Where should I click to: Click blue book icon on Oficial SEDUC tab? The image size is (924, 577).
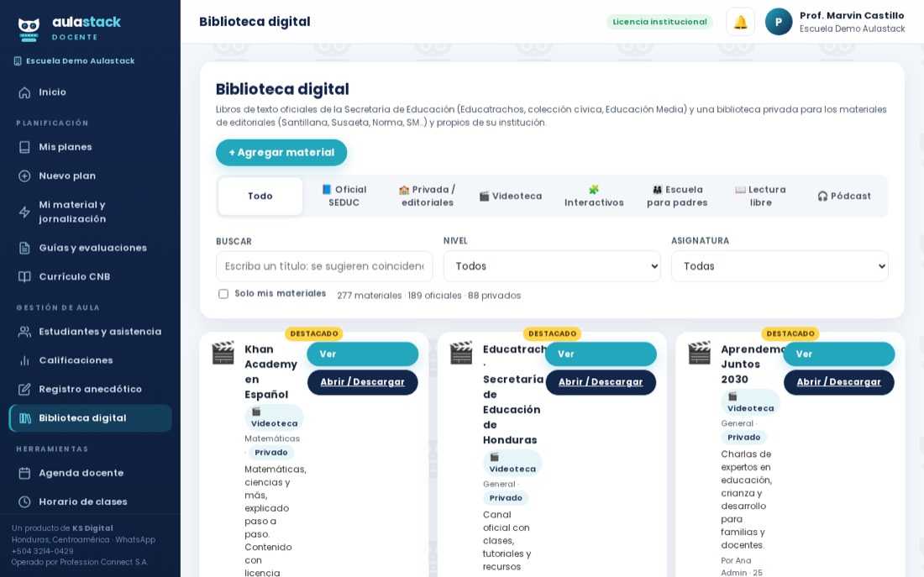coord(327,190)
